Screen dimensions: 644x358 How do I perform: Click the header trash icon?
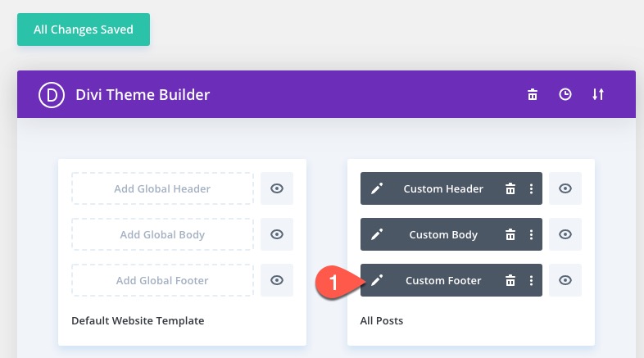pos(533,94)
